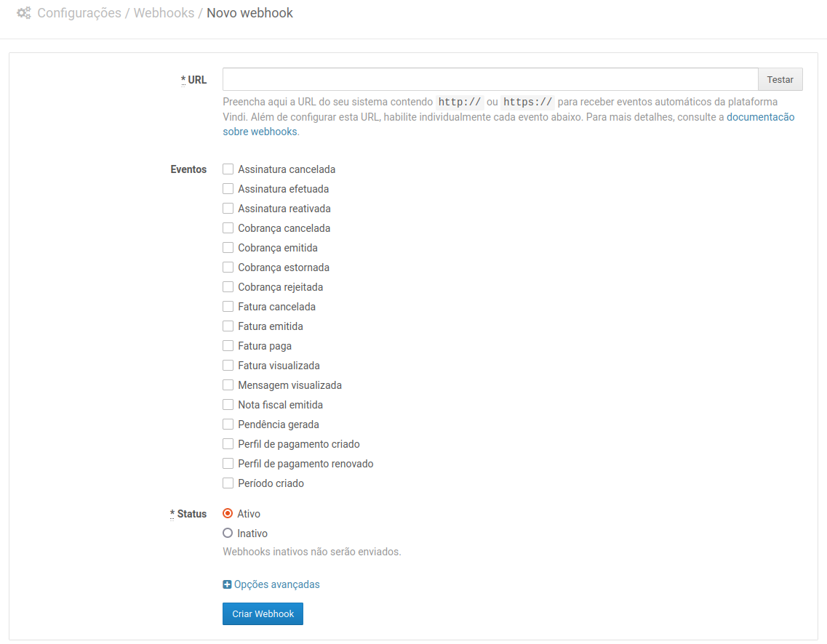The image size is (827, 644).
Task: Select Inativo status radio button
Action: (228, 533)
